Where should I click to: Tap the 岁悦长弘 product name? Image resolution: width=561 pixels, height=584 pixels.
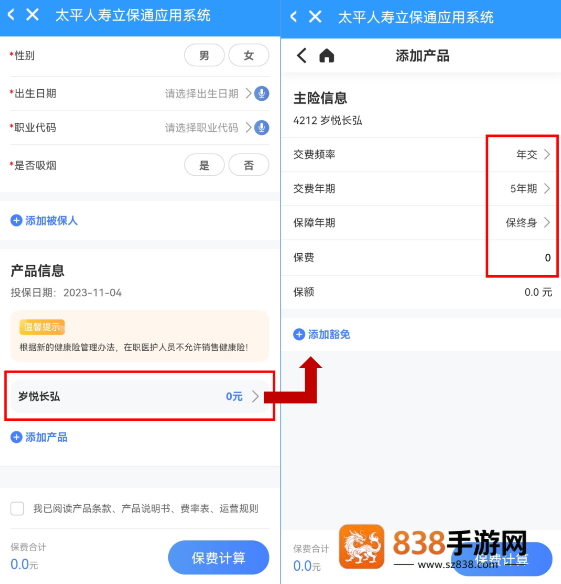(39, 396)
